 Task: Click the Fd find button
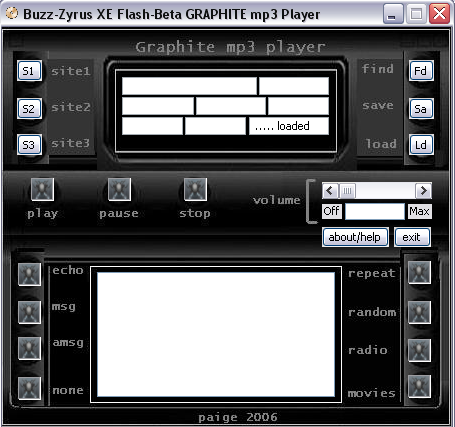(x=421, y=71)
